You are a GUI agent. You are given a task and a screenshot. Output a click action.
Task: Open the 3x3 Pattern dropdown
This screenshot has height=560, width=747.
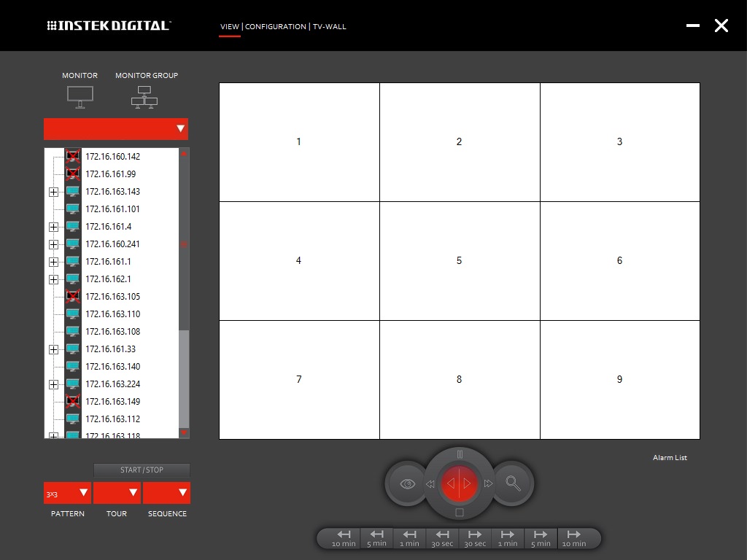point(67,493)
